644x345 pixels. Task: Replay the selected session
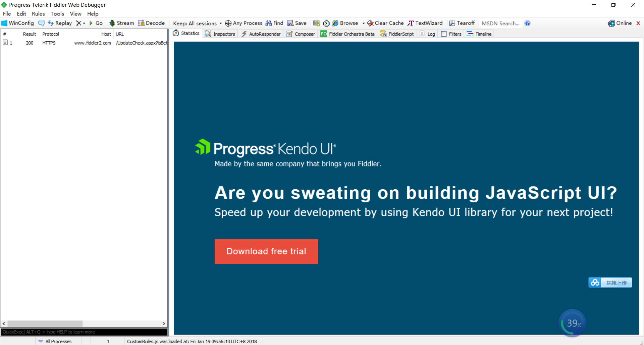click(60, 23)
